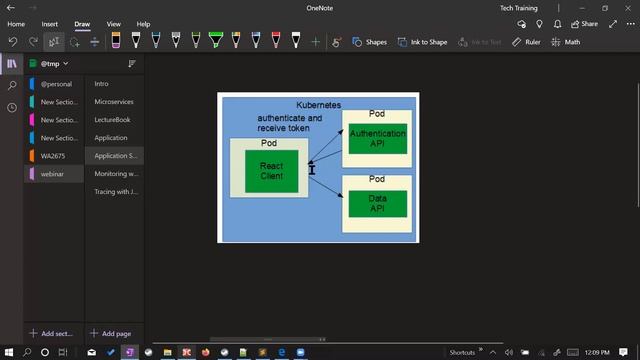This screenshot has width=640, height=360.
Task: Open notifications bell
Action: [x=557, y=24]
